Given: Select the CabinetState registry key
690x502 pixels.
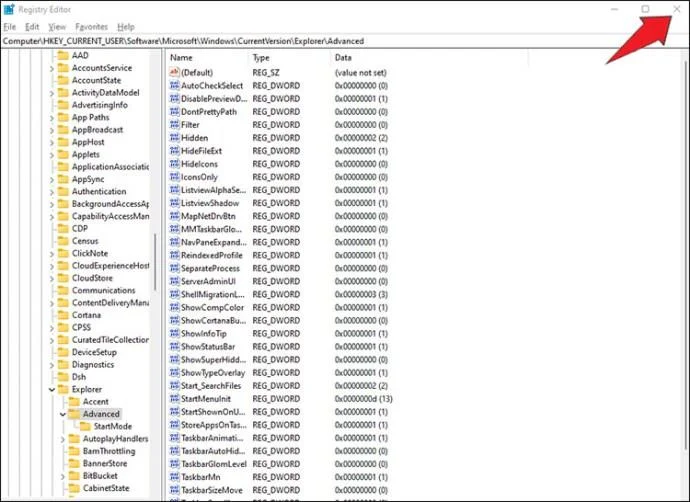Looking at the screenshot, I should coord(106,488).
